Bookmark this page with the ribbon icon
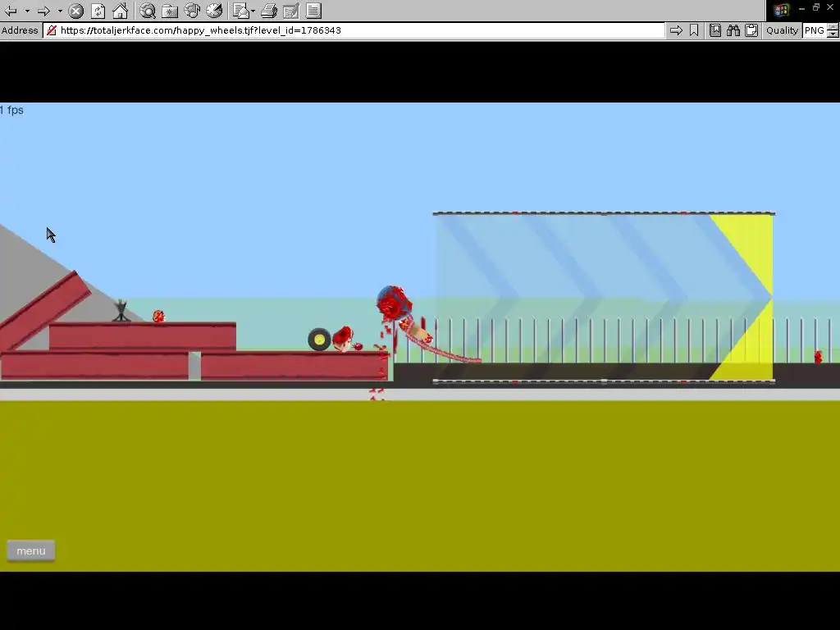The width and height of the screenshot is (840, 630). (x=694, y=30)
